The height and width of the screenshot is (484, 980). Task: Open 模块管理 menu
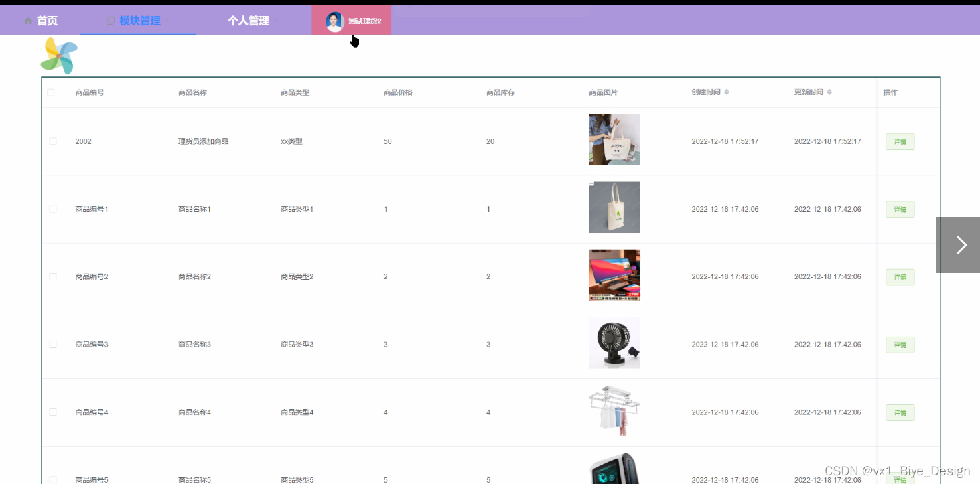point(139,21)
